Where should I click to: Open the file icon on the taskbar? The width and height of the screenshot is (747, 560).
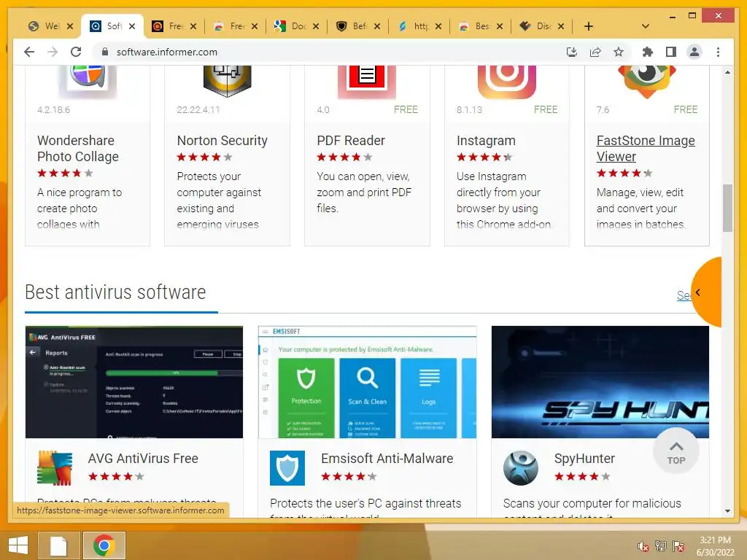[x=58, y=545]
